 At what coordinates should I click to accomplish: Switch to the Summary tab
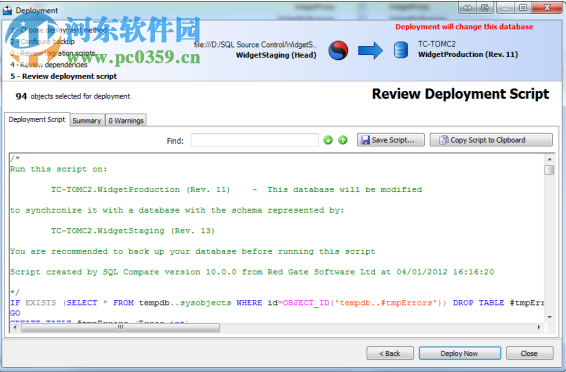(x=87, y=121)
